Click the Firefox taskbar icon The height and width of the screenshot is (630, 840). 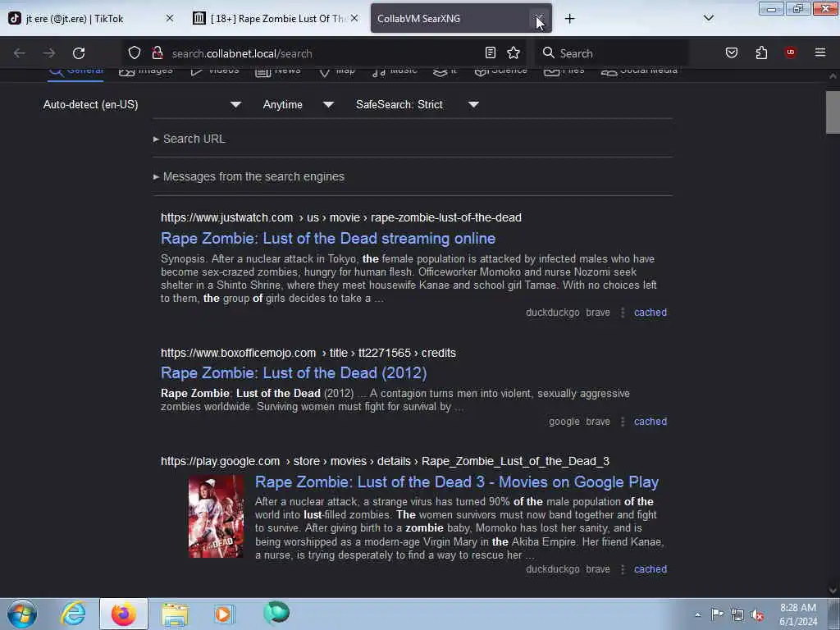(124, 614)
